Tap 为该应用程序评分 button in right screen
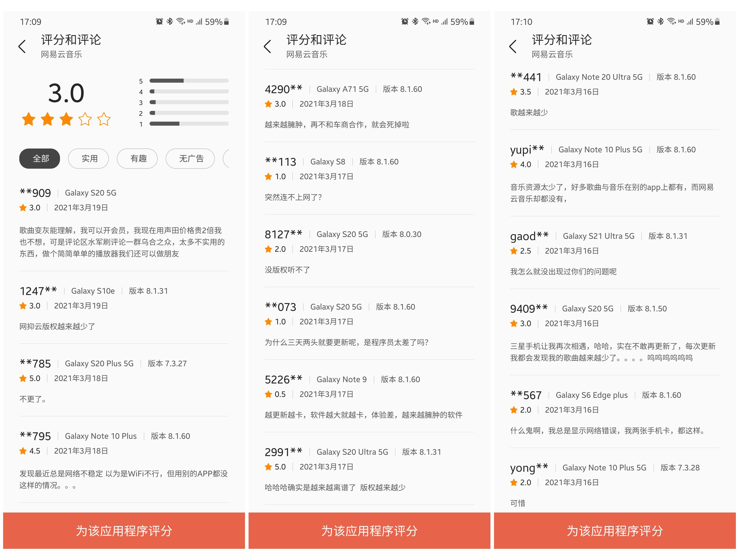The width and height of the screenshot is (739, 560). [x=615, y=531]
